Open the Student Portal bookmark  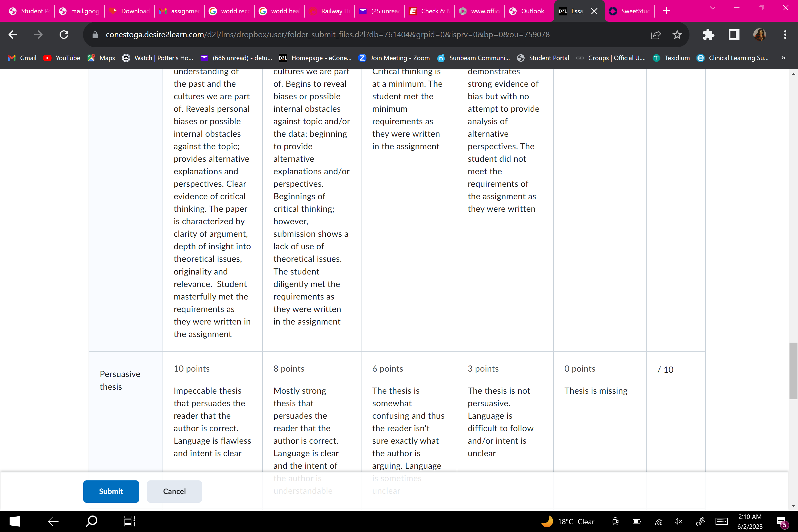coord(543,58)
